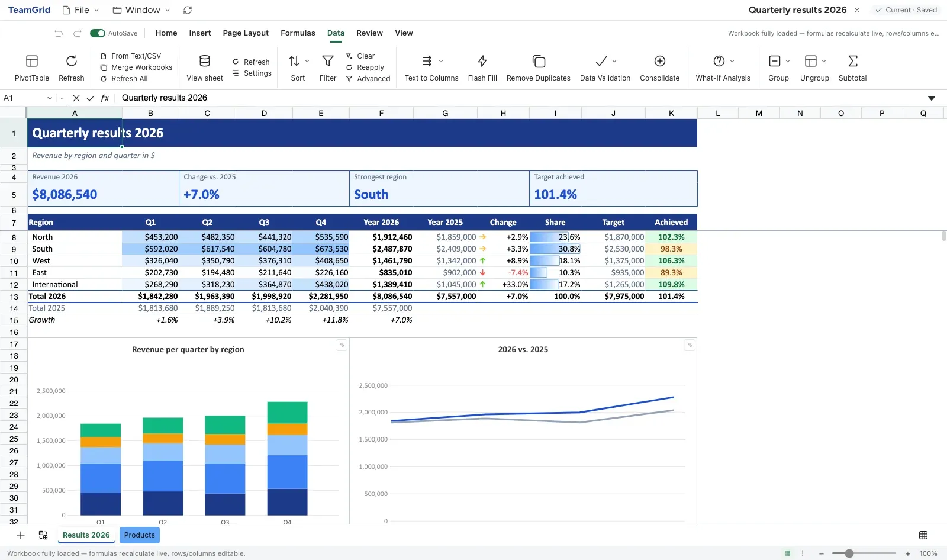This screenshot has height=560, width=947.
Task: Expand the Text to Columns dropdown arrow
Action: coord(441,61)
